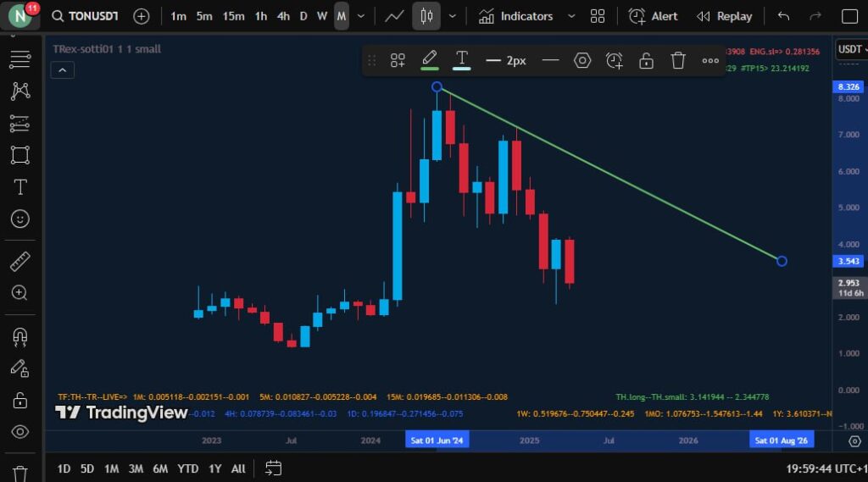Open the emoji icons tool

[x=20, y=219]
